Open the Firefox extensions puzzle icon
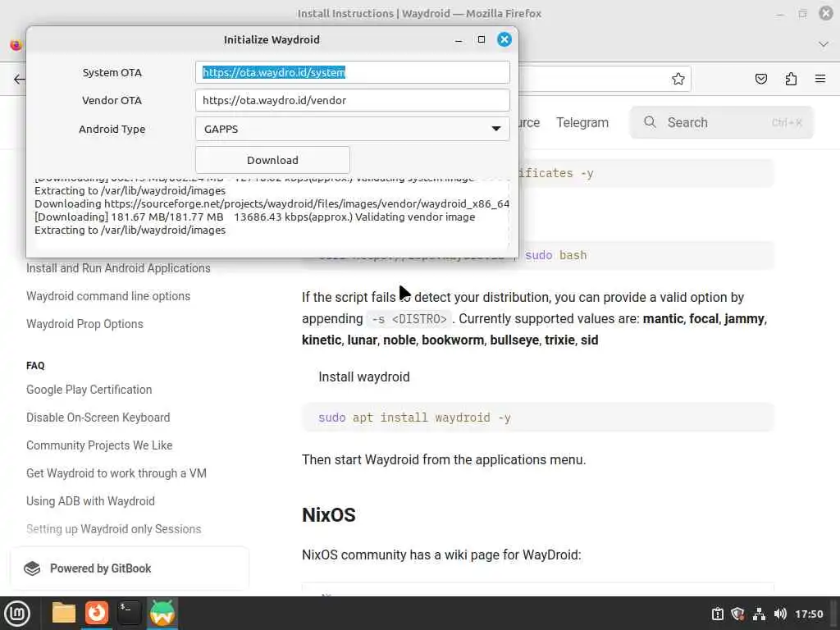Screen dimensions: 840x630 pos(791,79)
